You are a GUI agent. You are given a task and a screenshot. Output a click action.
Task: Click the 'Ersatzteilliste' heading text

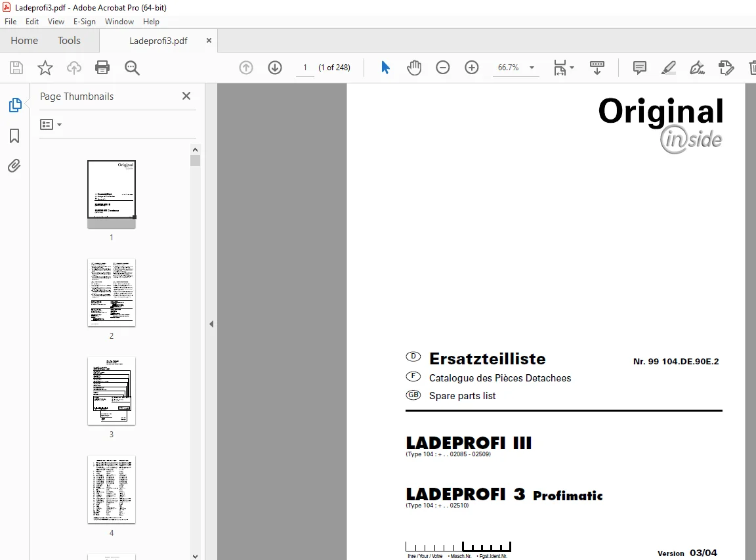point(487,359)
